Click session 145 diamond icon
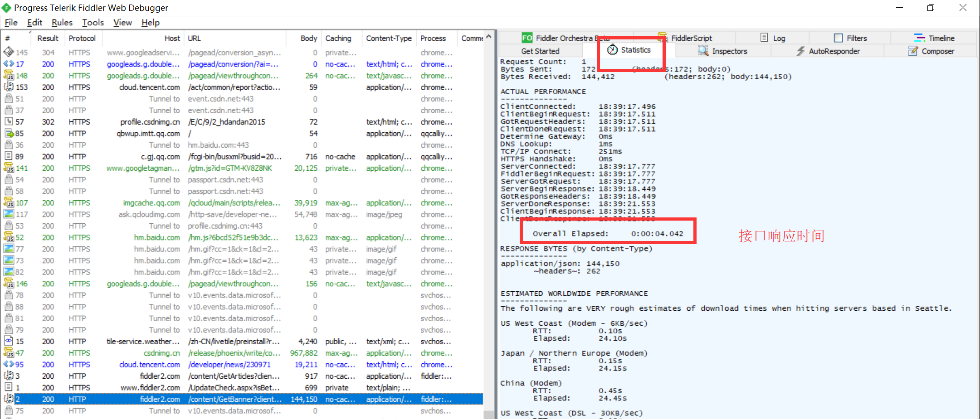The width and height of the screenshot is (980, 419). tap(9, 52)
